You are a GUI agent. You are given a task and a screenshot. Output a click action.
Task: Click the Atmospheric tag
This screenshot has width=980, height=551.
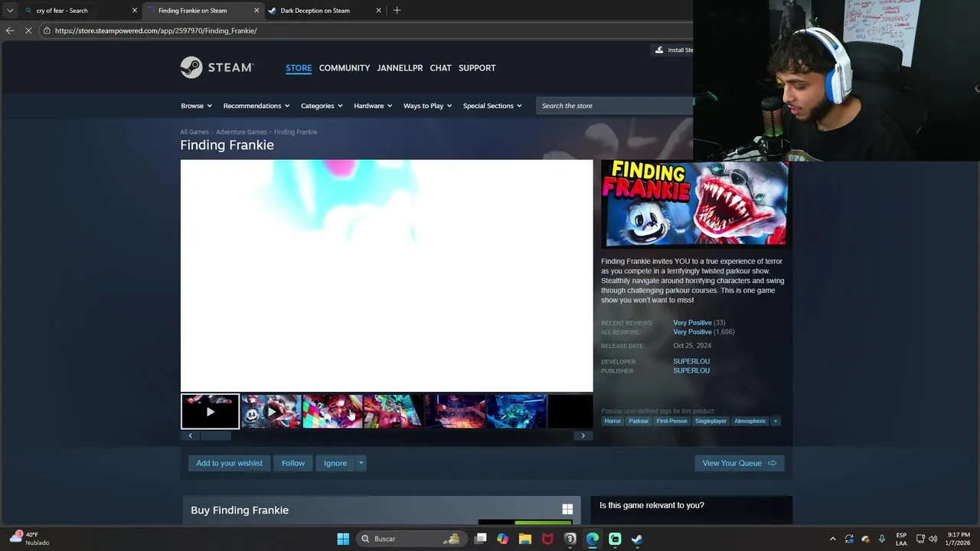point(750,421)
